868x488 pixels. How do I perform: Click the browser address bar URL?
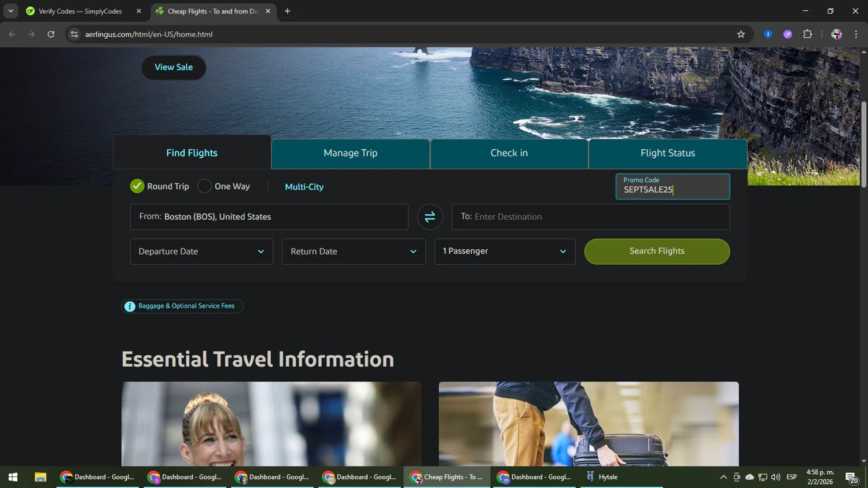(x=149, y=34)
